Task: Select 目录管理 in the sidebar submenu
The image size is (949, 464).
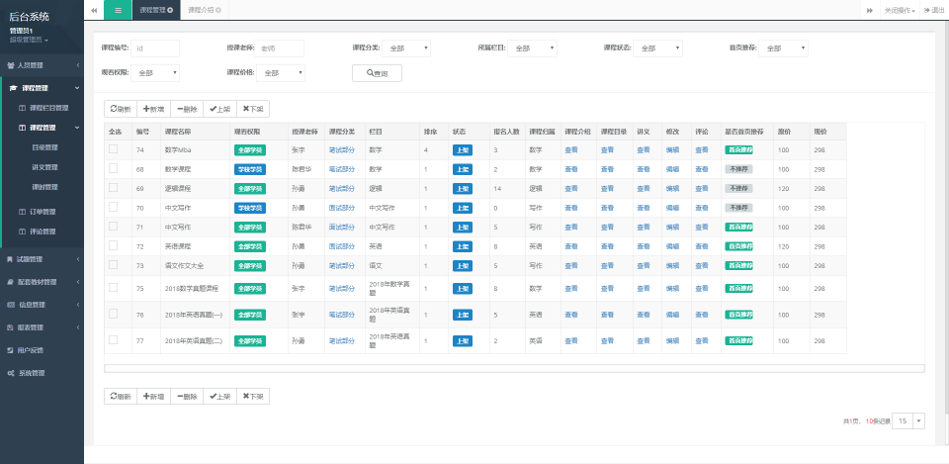Action: click(x=45, y=147)
